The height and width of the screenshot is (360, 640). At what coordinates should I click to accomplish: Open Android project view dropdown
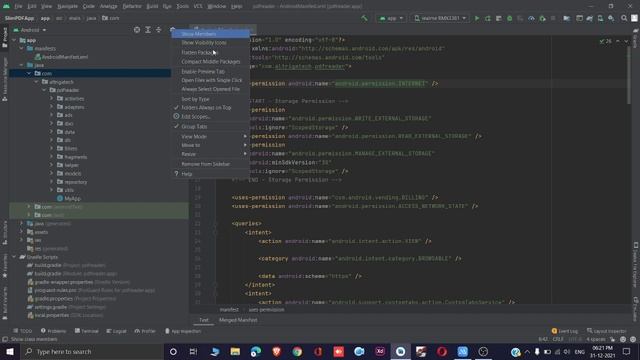click(x=29, y=30)
